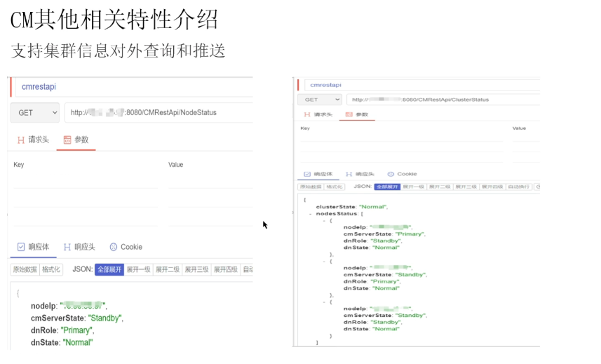Image resolution: width=601 pixels, height=364 pixels.
Task: Click 展开一级 button in ClusterStatus panel
Action: tap(414, 187)
